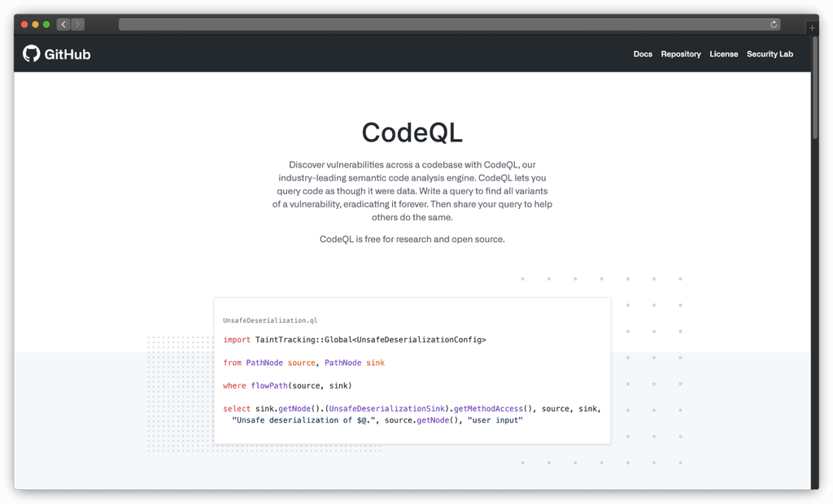
Task: Click 'CodeQL is free for research' sentence
Action: coord(412,239)
